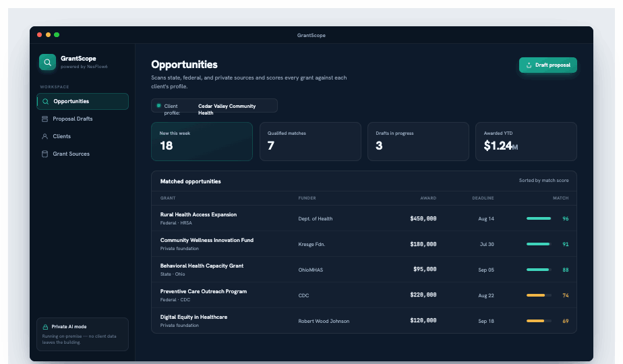
Task: Click the Sep 18 deadline
Action: click(486, 321)
